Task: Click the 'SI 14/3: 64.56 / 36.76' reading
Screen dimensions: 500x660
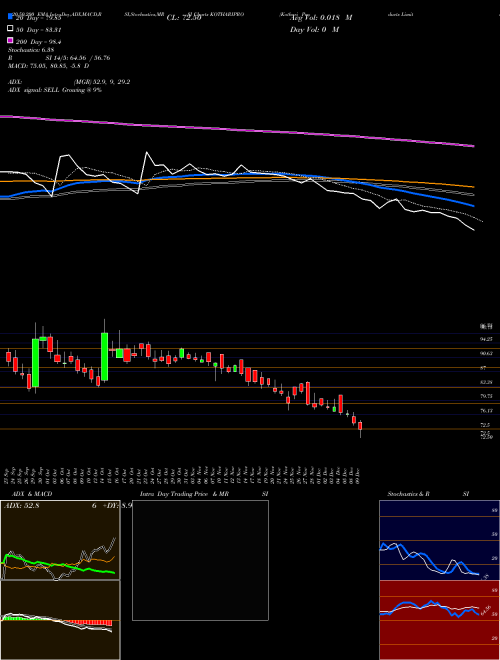Action: [x=78, y=58]
